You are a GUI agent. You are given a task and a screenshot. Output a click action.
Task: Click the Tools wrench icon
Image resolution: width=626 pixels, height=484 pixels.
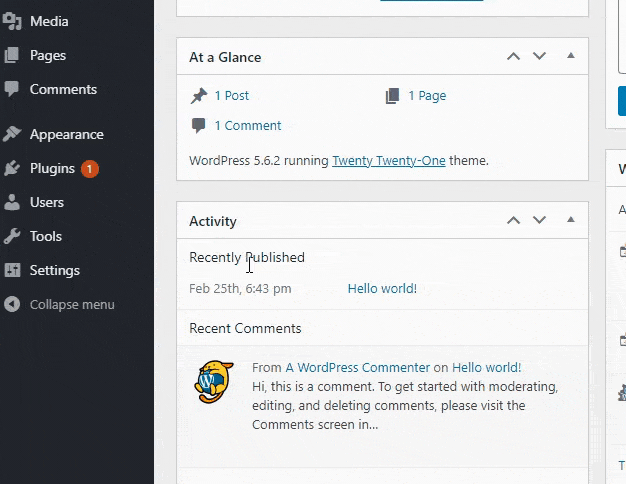coord(12,236)
